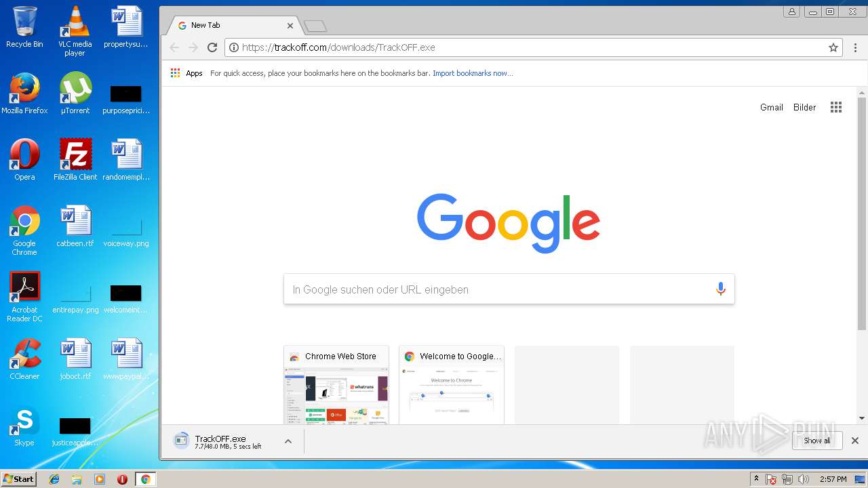Open the Apps shortcut in the bookmarks bar
868x488 pixels.
click(x=186, y=73)
